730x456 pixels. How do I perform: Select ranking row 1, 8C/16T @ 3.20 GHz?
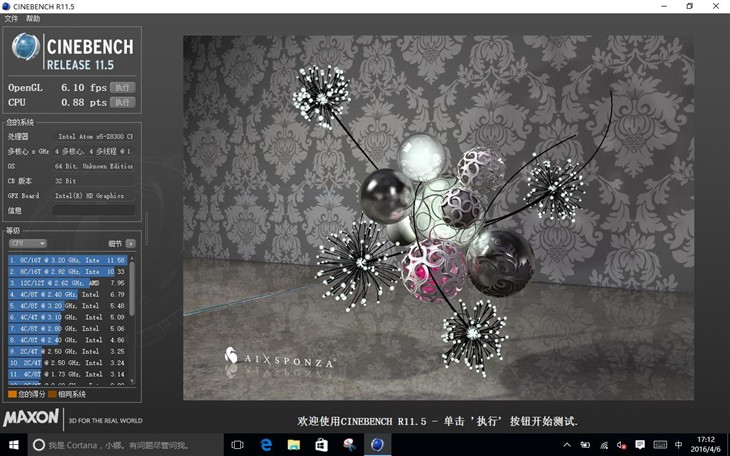[68, 260]
